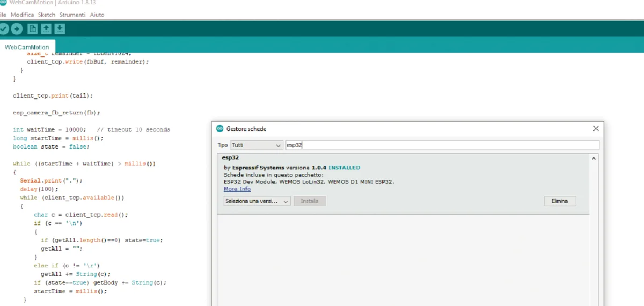Click the INSTALLED status text
This screenshot has width=644, height=306.
click(345, 167)
